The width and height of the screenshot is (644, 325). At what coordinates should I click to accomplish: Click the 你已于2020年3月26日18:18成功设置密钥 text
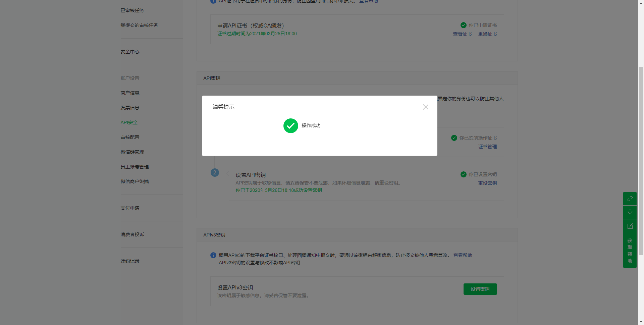(x=279, y=190)
